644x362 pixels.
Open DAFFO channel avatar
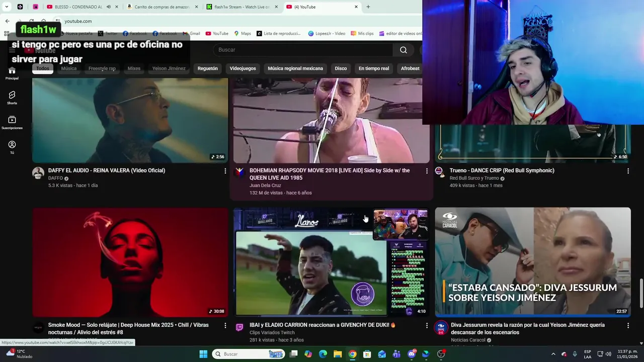pos(38,173)
